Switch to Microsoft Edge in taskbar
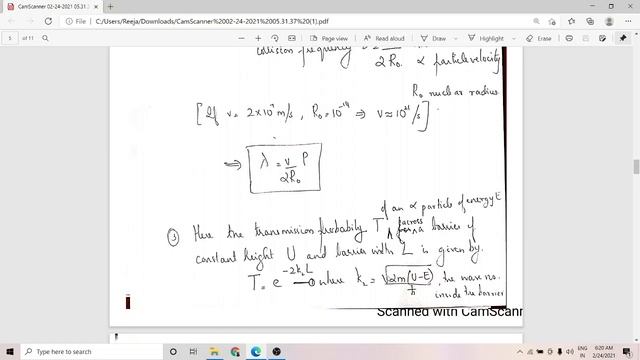The image size is (640, 360). 256,351
